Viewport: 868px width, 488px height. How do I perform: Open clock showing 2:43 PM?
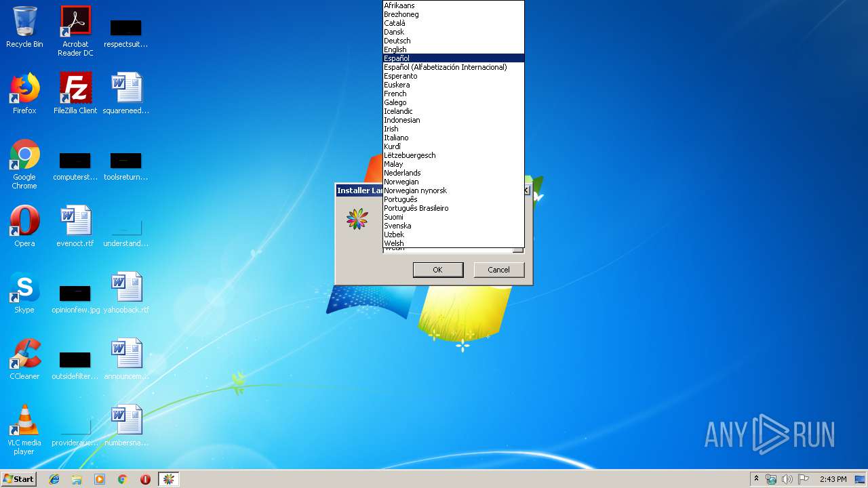(833, 479)
